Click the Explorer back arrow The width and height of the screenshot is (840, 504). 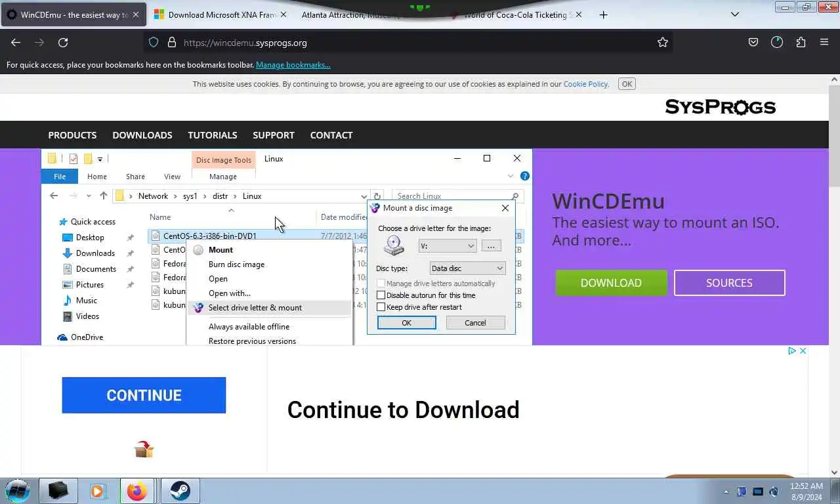[x=54, y=196]
